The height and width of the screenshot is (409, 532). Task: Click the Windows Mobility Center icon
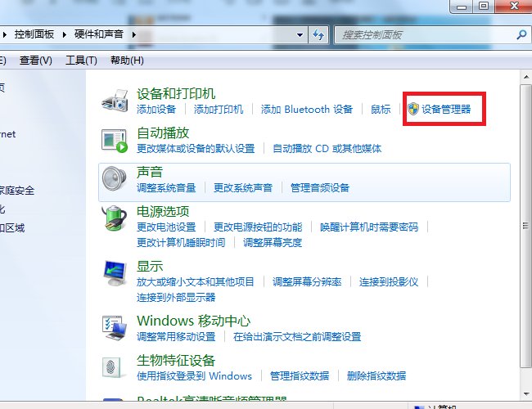115,327
